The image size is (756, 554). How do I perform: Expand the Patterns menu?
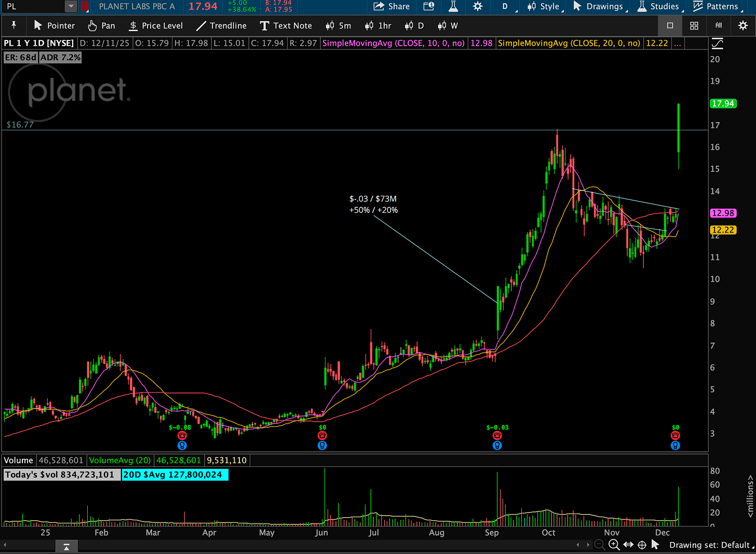click(717, 7)
